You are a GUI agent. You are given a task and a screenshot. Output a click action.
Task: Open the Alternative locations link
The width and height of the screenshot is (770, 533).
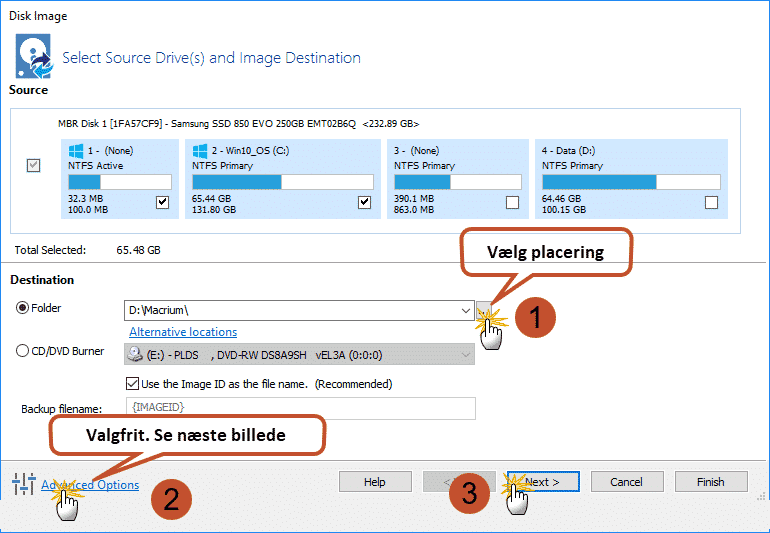[x=183, y=332]
